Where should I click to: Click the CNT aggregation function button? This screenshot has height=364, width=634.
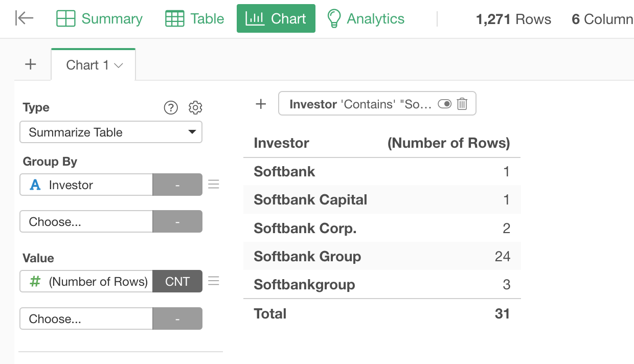(177, 282)
